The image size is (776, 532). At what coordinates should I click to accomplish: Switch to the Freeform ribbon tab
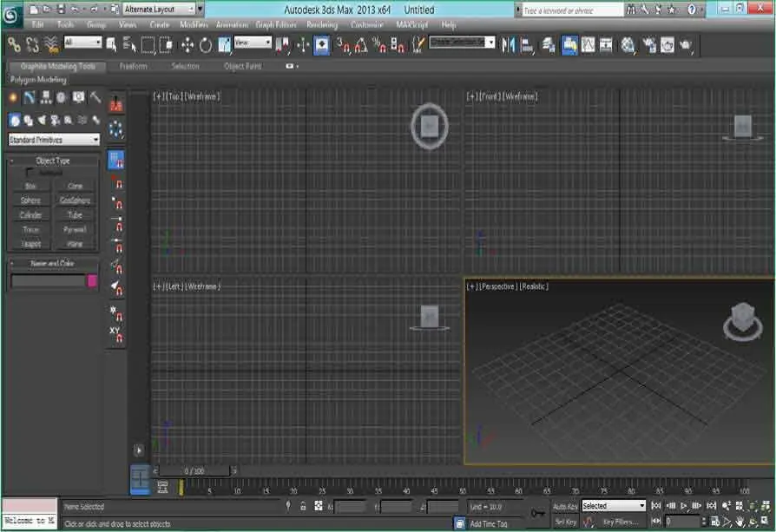[134, 66]
